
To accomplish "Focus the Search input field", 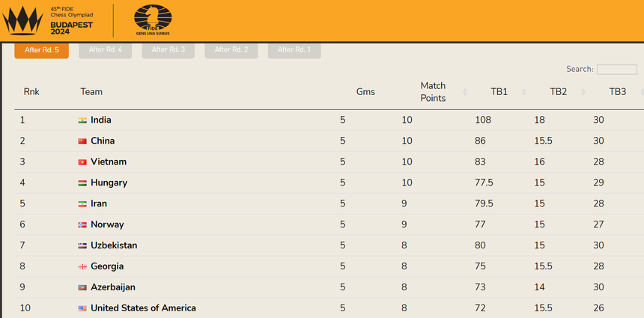I will 616,70.
